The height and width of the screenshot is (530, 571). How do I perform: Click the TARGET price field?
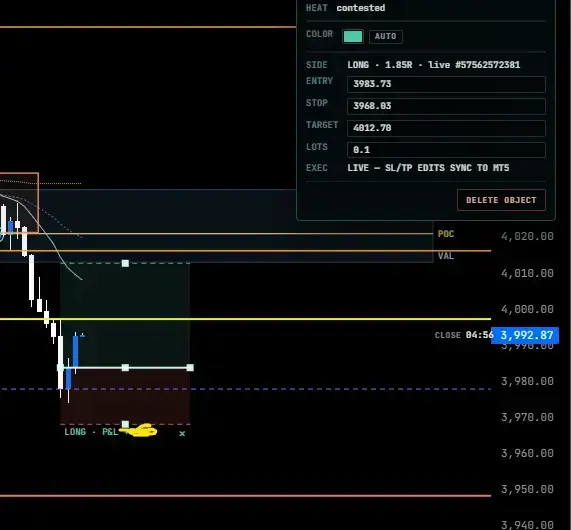click(446, 128)
